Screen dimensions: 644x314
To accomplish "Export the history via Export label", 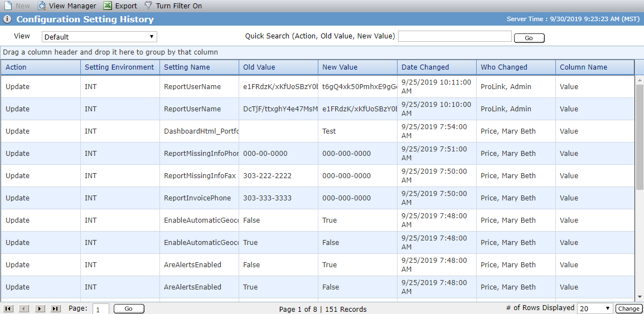I will 126,6.
